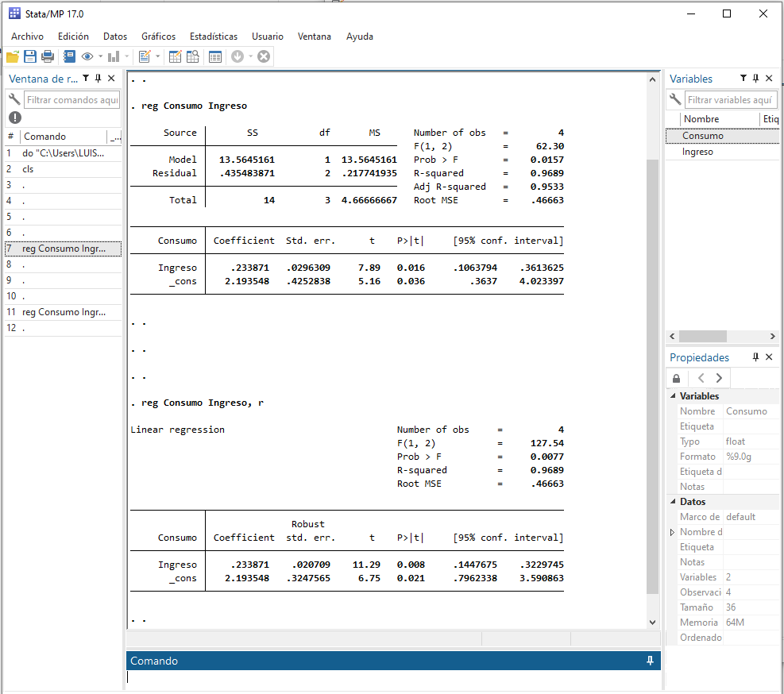Select Consumo in Variables list
Image resolution: width=784 pixels, height=694 pixels.
point(722,136)
